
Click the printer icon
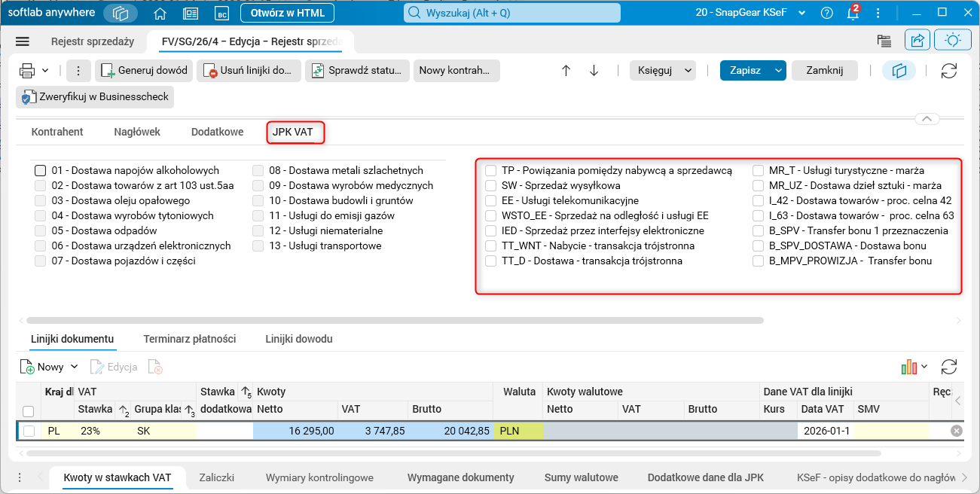pos(27,71)
